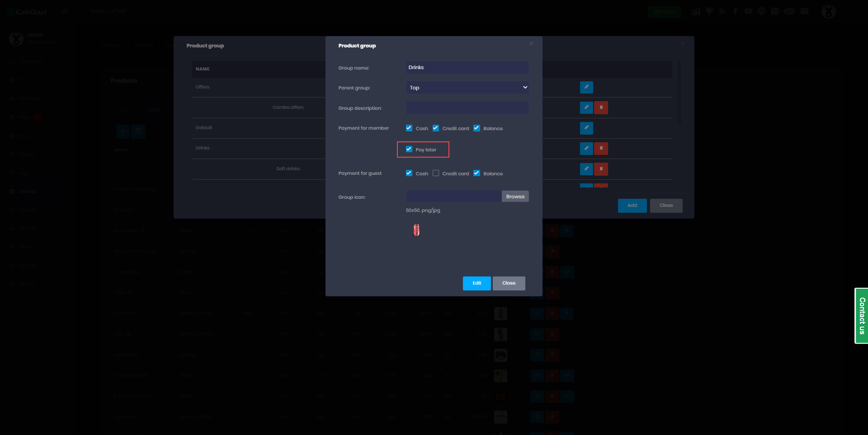Viewport: 868px width, 435px height.
Task: Edit the Offers product group row
Action: (x=586, y=87)
